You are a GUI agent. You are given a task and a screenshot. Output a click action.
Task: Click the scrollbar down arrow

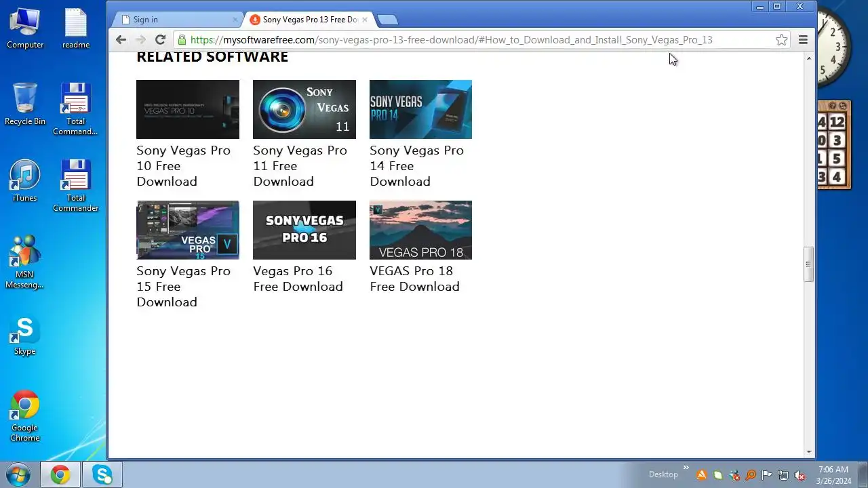808,452
